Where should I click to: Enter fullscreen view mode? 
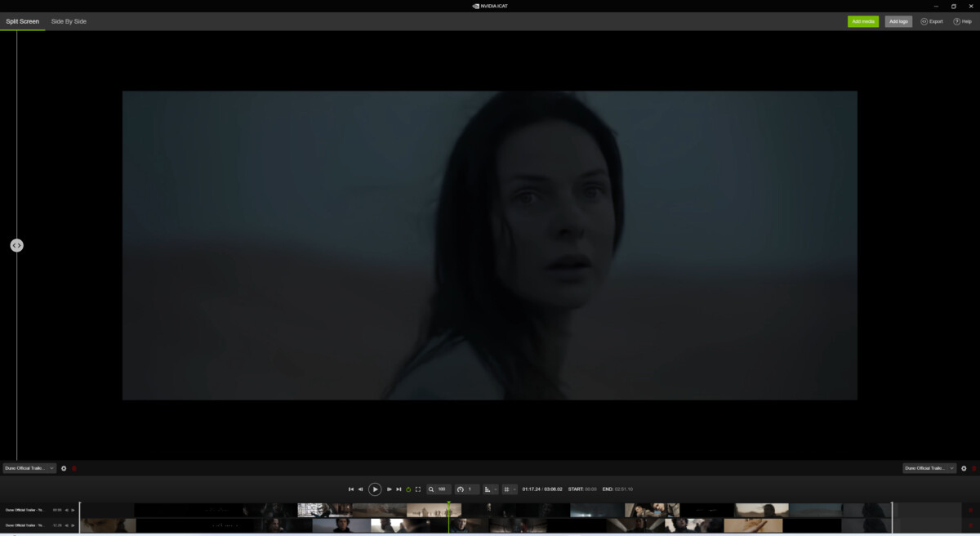pos(418,489)
